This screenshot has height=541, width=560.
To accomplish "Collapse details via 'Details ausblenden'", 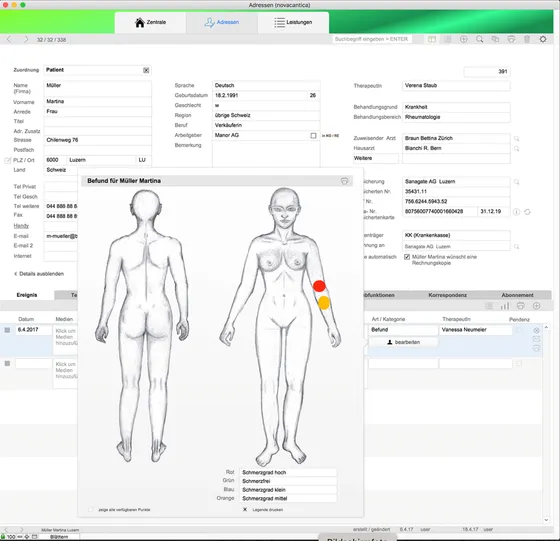I will tap(39, 274).
